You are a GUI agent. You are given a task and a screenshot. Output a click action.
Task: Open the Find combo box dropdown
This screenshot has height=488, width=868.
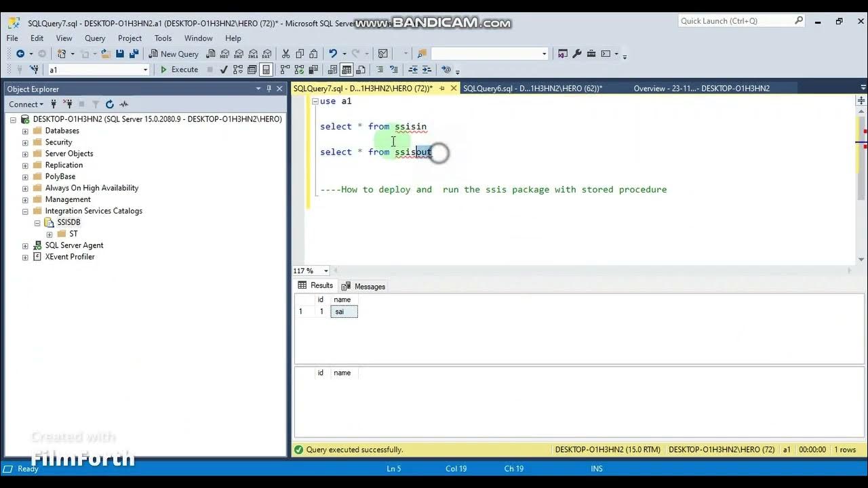click(x=544, y=54)
